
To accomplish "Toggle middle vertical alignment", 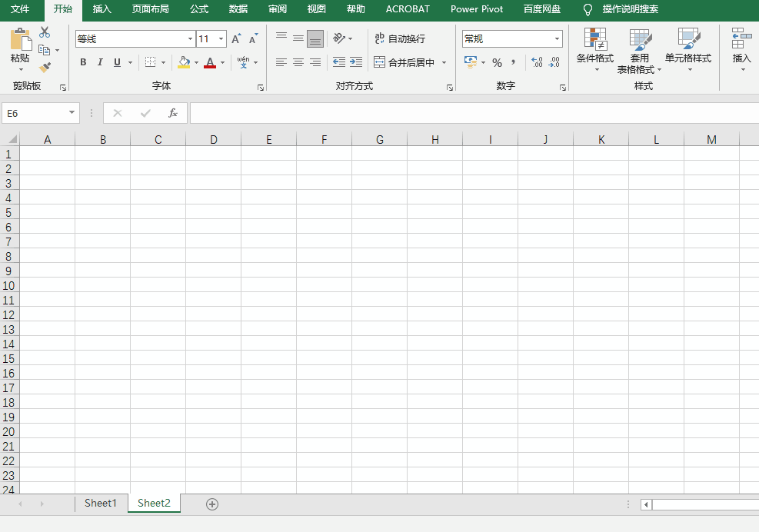I will 298,38.
